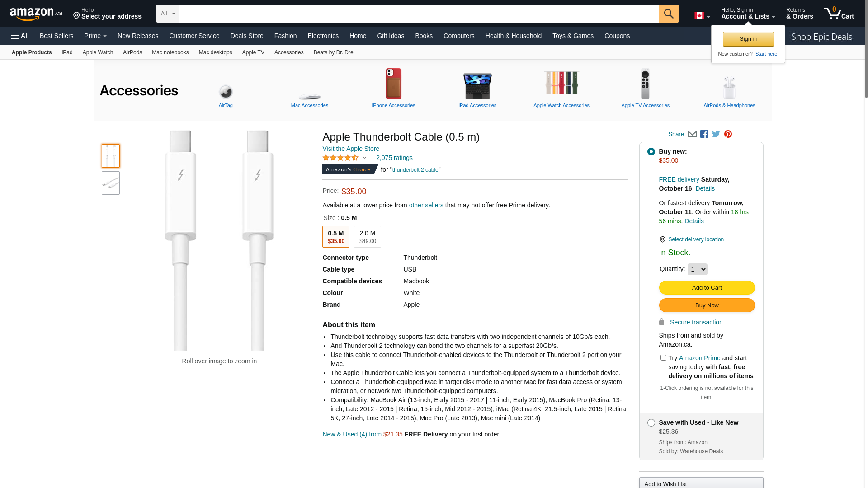Click the Add to Cart button
The height and width of the screenshot is (488, 868).
(707, 288)
